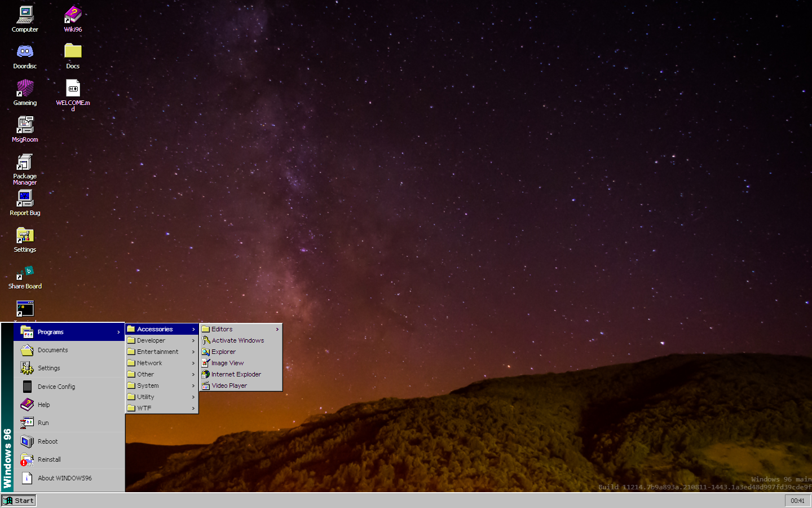This screenshot has width=812, height=508.
Task: Click the Reinstall icon in Start menu
Action: coord(27,459)
